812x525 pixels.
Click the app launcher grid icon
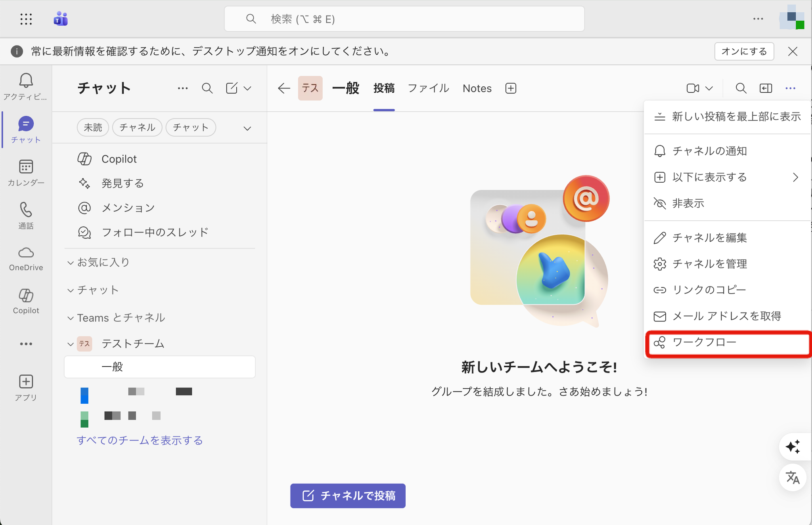tap(26, 19)
